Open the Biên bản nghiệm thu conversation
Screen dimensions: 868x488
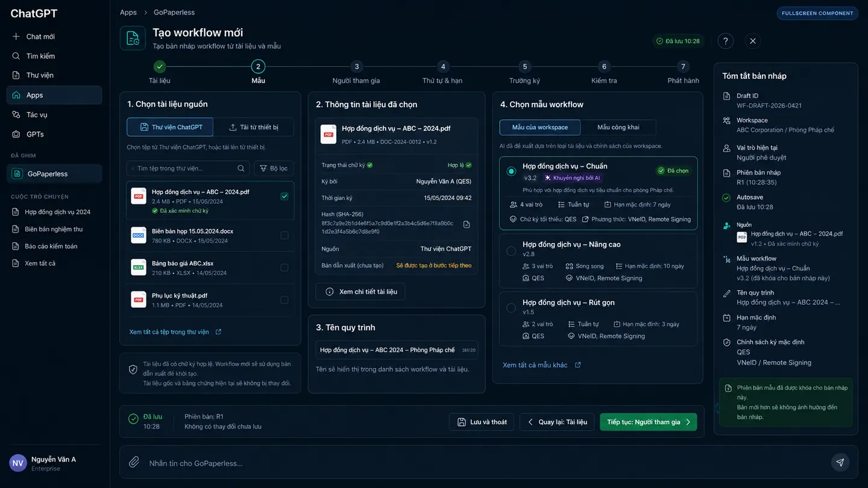point(54,229)
